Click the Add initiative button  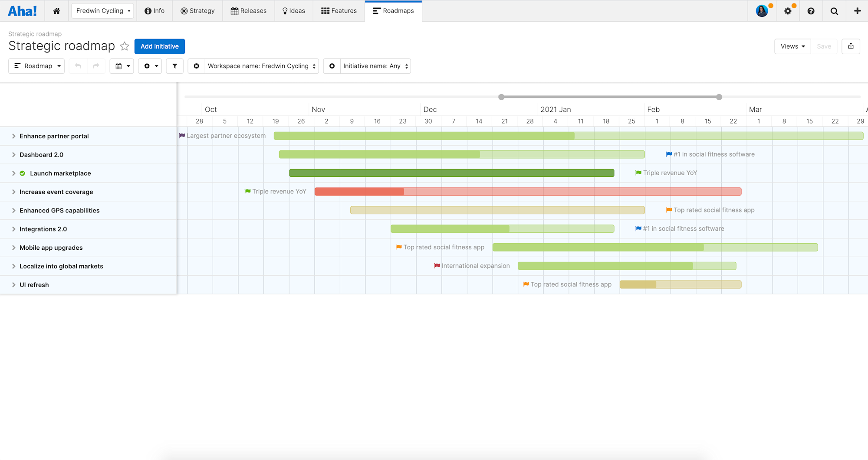coord(160,46)
